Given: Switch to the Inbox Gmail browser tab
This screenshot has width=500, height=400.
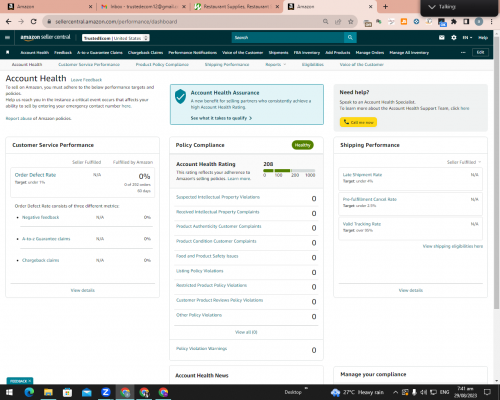Looking at the screenshot, I should (x=143, y=7).
